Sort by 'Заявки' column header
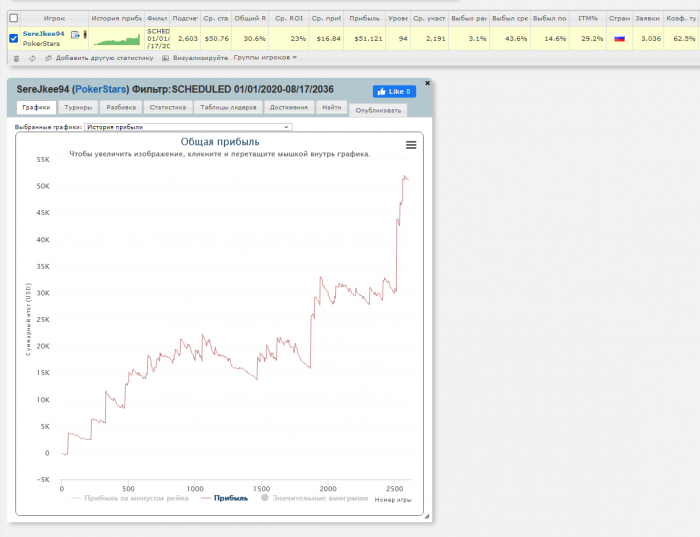Viewport: 700px width, 537px height. point(647,18)
